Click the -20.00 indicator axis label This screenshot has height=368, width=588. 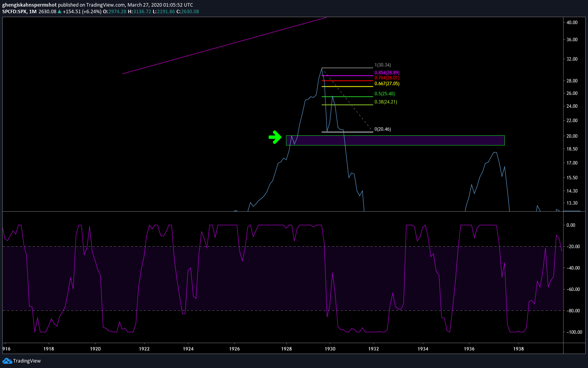[x=573, y=247]
